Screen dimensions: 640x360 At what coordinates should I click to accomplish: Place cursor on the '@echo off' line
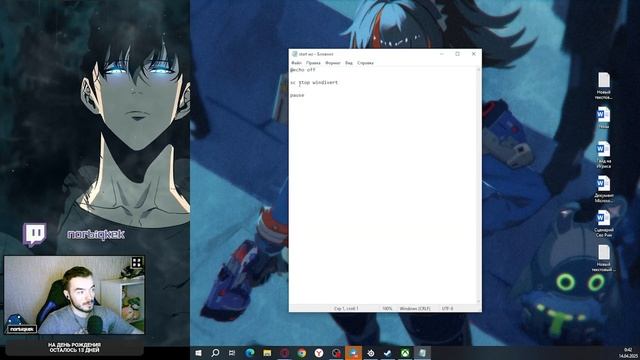tap(302, 70)
